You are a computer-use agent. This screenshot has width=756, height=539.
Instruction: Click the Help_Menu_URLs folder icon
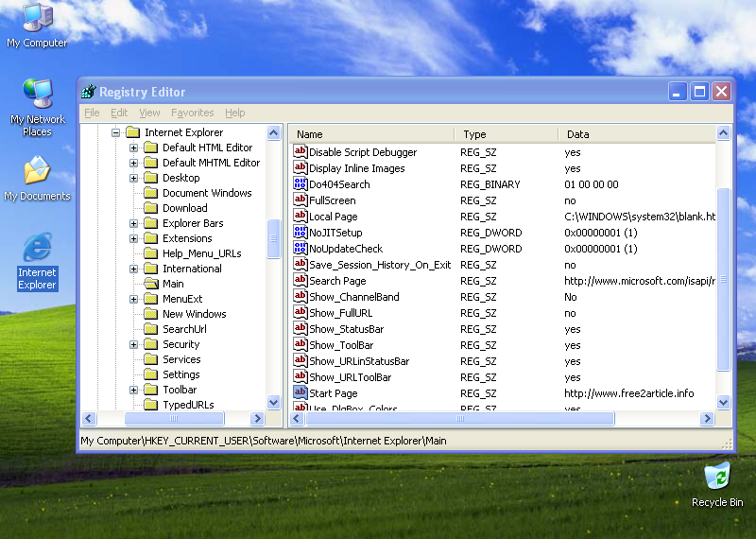click(x=151, y=253)
